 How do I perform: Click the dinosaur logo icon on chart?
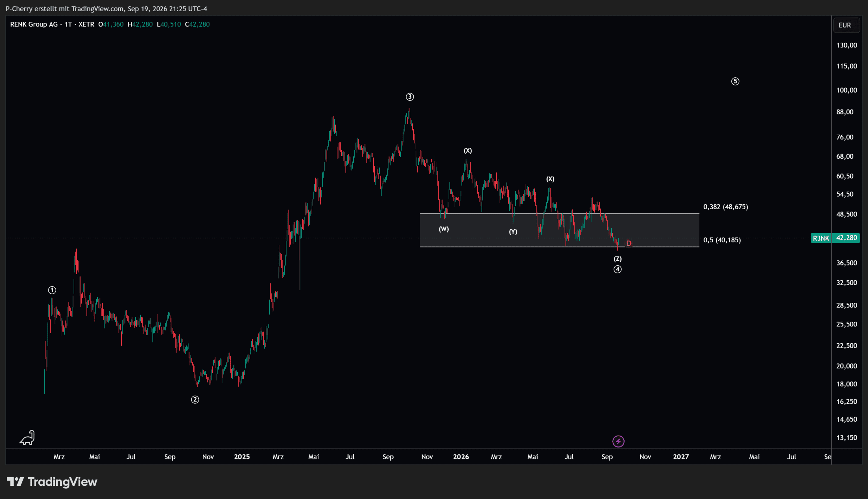pyautogui.click(x=27, y=438)
